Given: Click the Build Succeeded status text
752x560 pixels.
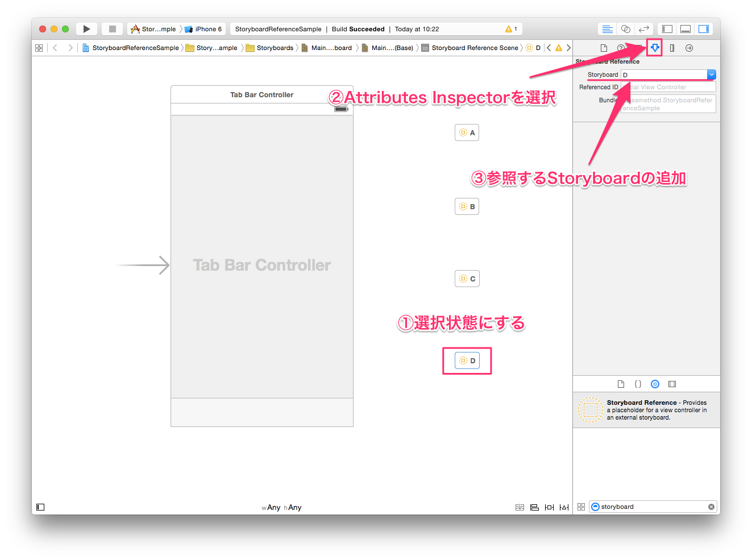Looking at the screenshot, I should [358, 29].
